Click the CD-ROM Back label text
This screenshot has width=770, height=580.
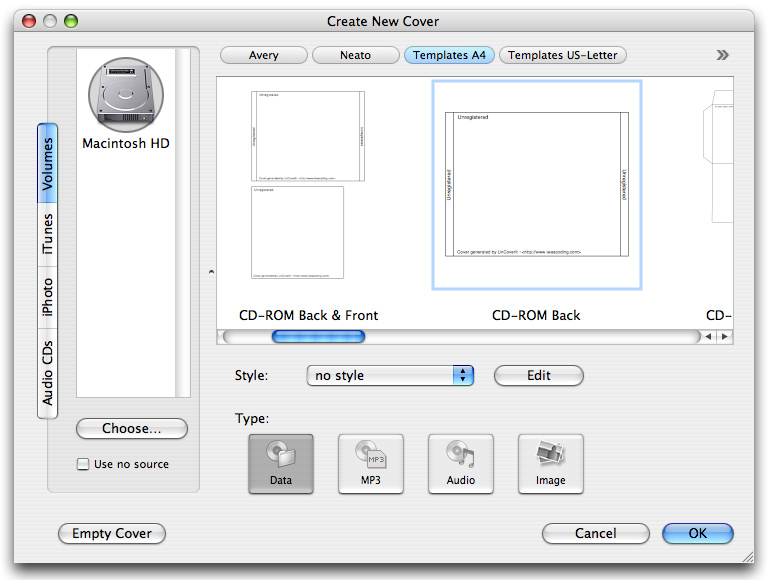pyautogui.click(x=536, y=315)
